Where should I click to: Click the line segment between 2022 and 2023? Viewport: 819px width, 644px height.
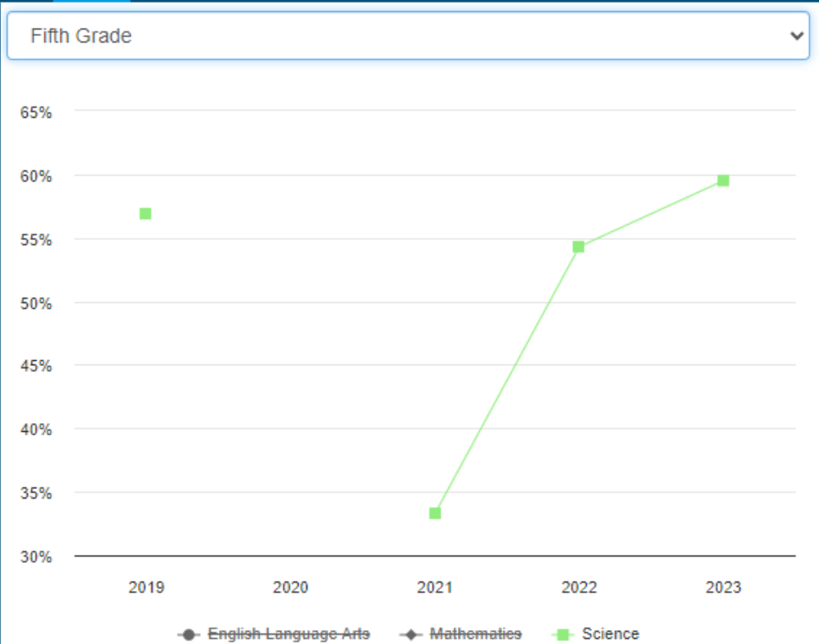tap(651, 214)
